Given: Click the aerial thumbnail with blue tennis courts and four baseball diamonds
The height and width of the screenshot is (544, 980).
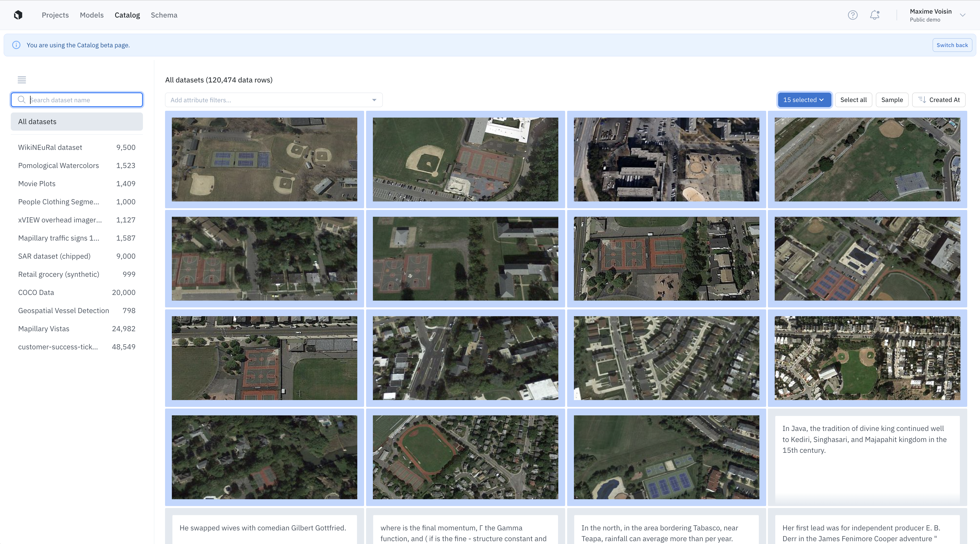Looking at the screenshot, I should tap(264, 159).
